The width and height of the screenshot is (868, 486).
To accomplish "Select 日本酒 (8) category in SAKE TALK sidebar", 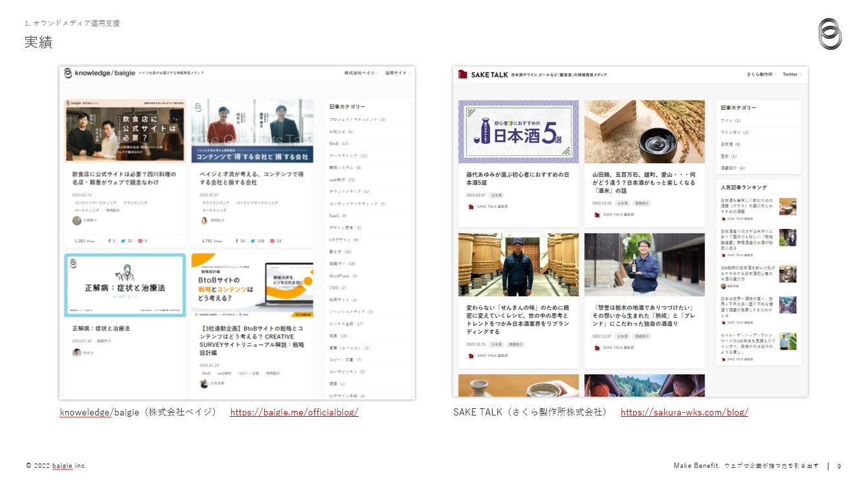I will click(731, 144).
